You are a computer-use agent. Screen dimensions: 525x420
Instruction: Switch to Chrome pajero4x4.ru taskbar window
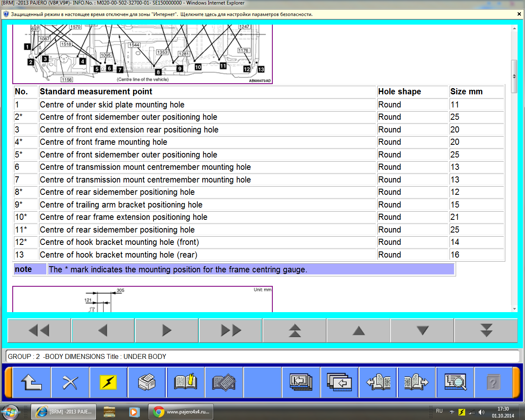[x=181, y=412]
